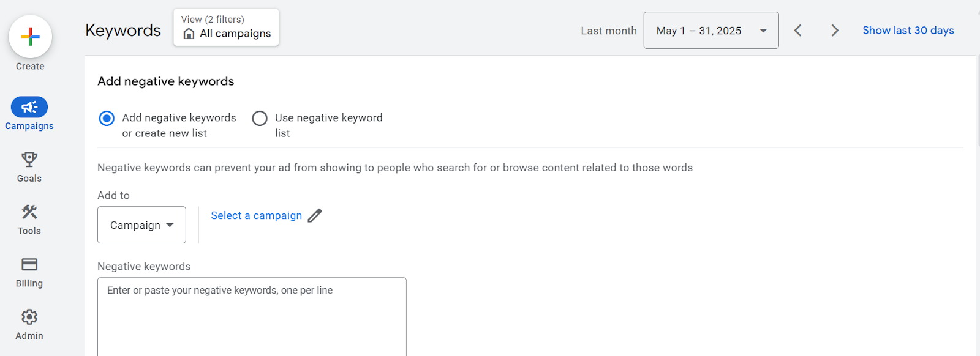Viewport: 980px width, 356px height.
Task: Open the View (2 filters) All campaigns selector
Action: (226, 27)
